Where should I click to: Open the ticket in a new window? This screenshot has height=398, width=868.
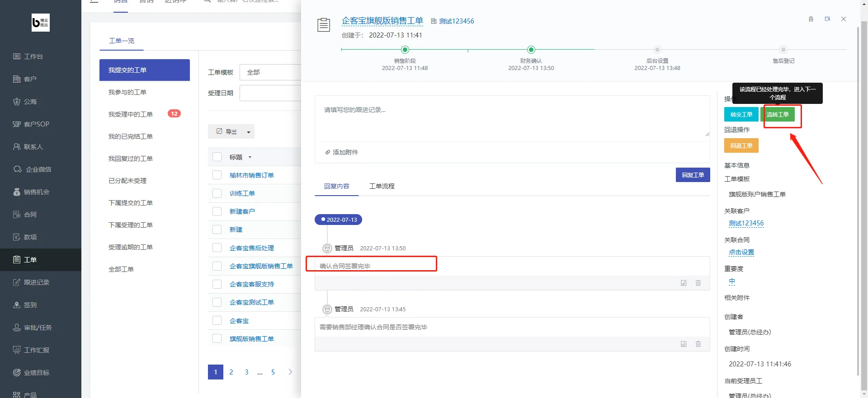[827, 19]
